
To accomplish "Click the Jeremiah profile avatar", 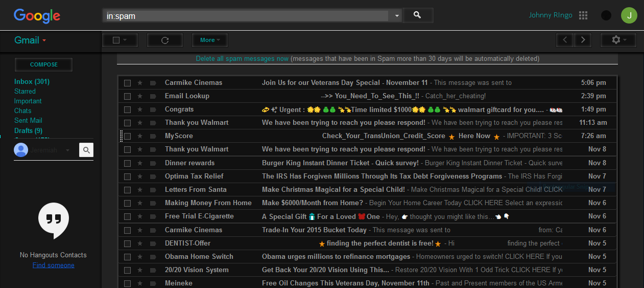I will tap(21, 150).
